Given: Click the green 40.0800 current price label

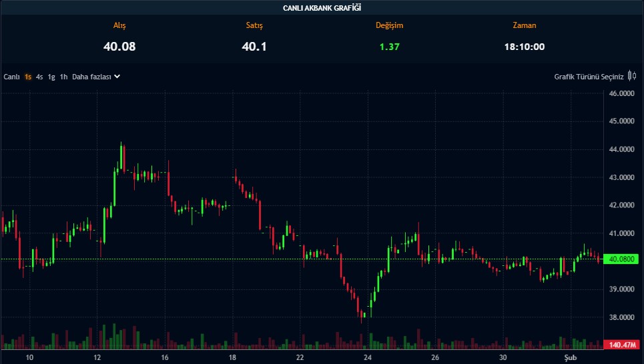Looking at the screenshot, I should tap(621, 259).
